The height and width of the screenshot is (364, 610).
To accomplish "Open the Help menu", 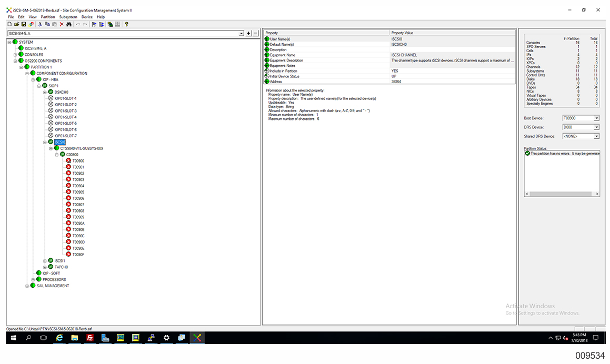I will tap(101, 17).
